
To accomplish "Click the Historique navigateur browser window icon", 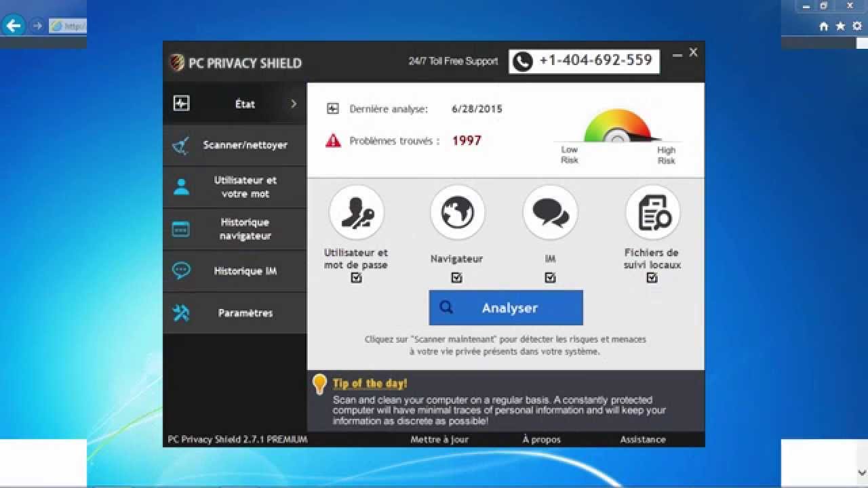I will click(180, 229).
